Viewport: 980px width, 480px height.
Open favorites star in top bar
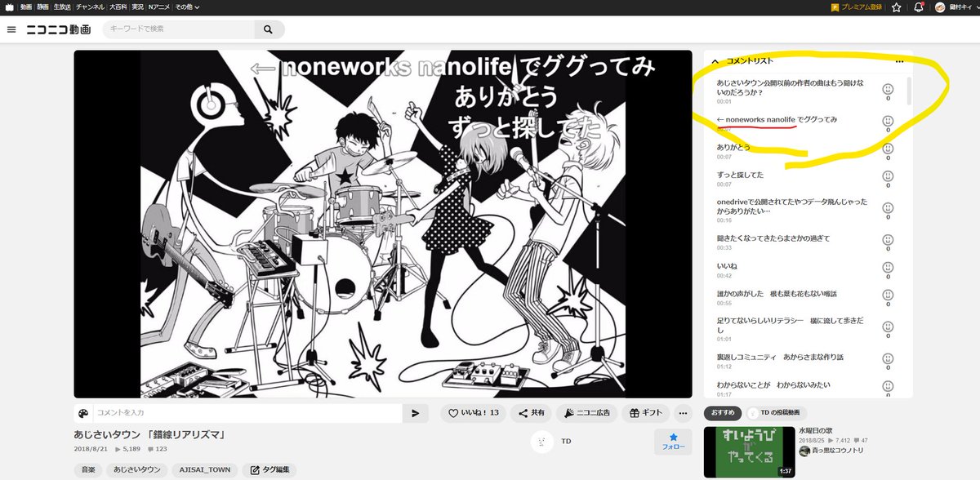tap(896, 7)
